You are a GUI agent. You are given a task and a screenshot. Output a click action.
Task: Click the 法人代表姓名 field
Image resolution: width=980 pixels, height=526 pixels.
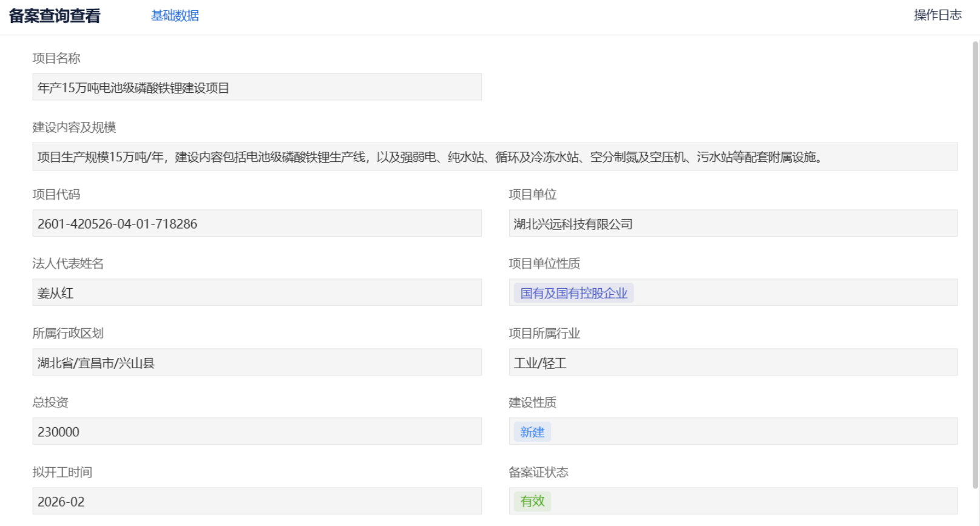(x=257, y=293)
